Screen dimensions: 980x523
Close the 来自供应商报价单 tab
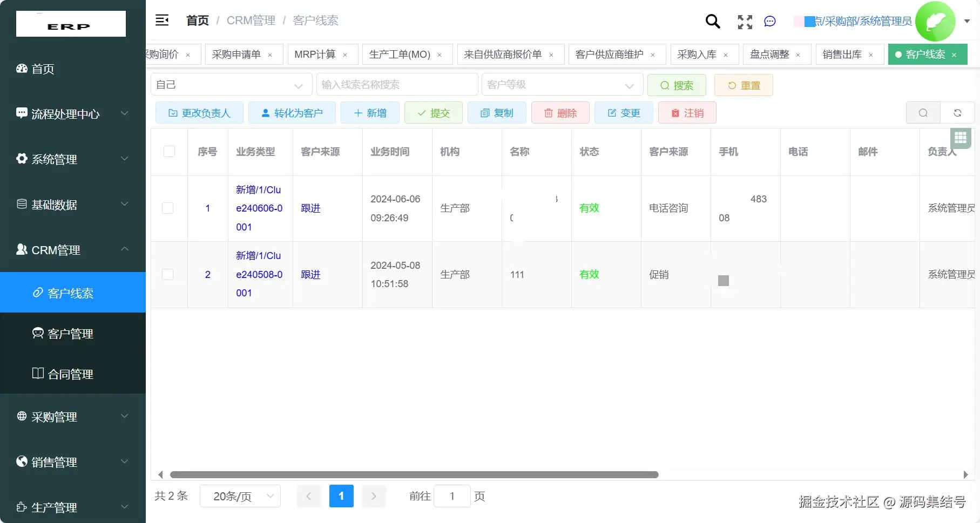point(551,55)
